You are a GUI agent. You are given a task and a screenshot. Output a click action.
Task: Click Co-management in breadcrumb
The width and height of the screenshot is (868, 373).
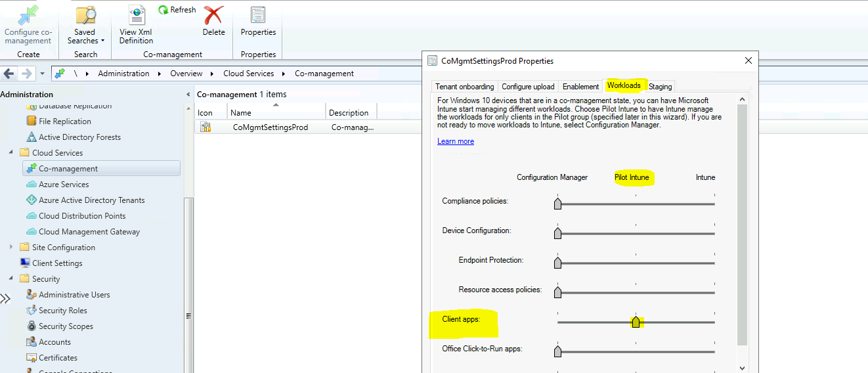point(324,74)
